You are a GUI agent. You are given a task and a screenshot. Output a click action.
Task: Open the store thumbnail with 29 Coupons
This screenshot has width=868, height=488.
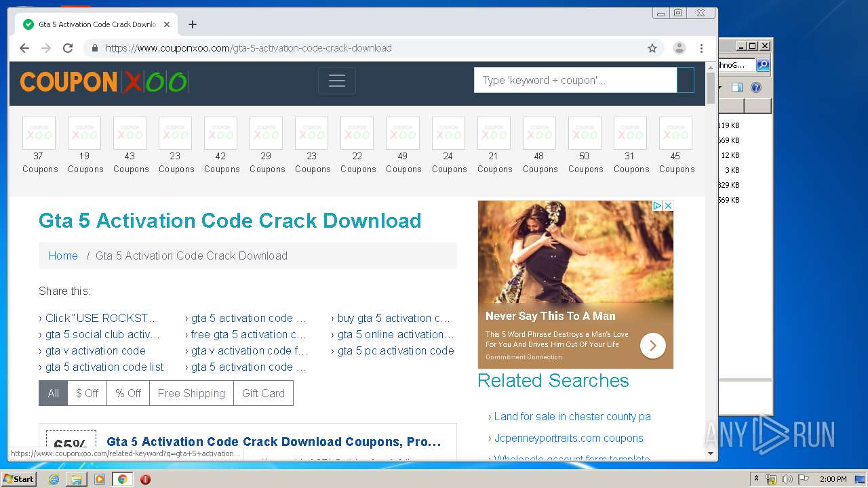(267, 133)
